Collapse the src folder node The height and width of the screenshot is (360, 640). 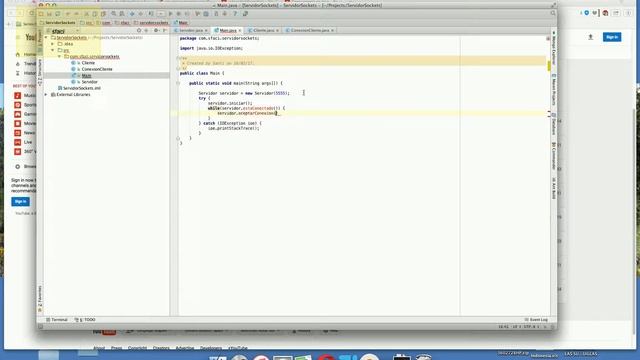pos(53,50)
